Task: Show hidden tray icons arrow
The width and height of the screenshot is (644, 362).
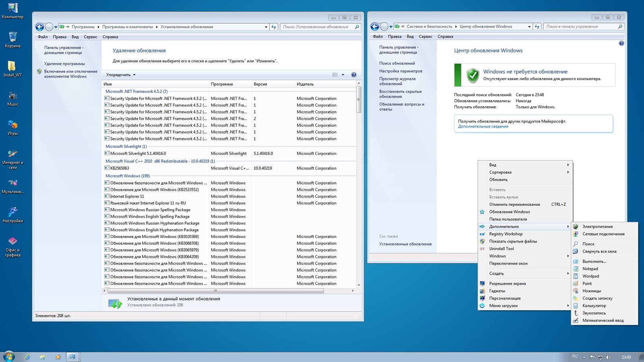Action: 584,357
